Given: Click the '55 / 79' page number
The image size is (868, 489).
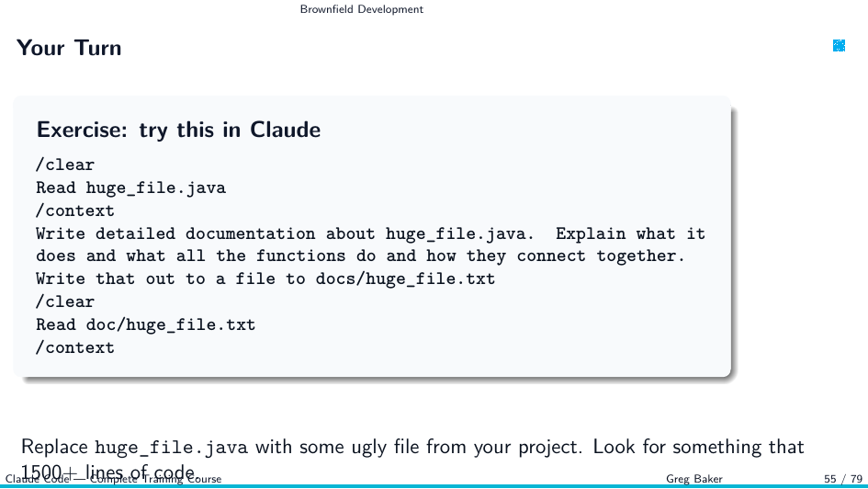Looking at the screenshot, I should 843,479.
